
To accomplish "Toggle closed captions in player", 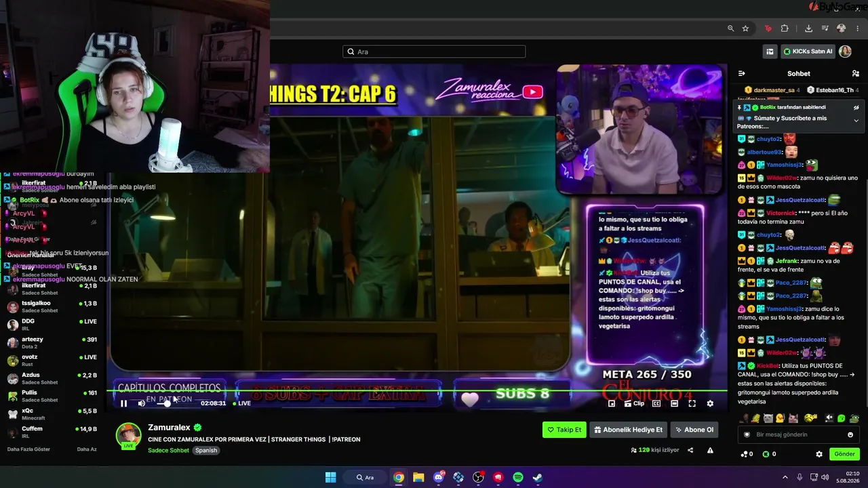I will (x=656, y=403).
